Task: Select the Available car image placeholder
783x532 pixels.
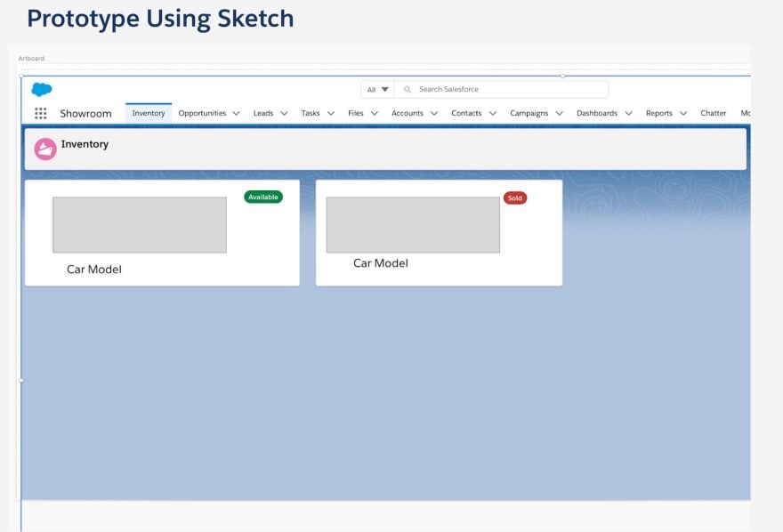Action: [140, 224]
